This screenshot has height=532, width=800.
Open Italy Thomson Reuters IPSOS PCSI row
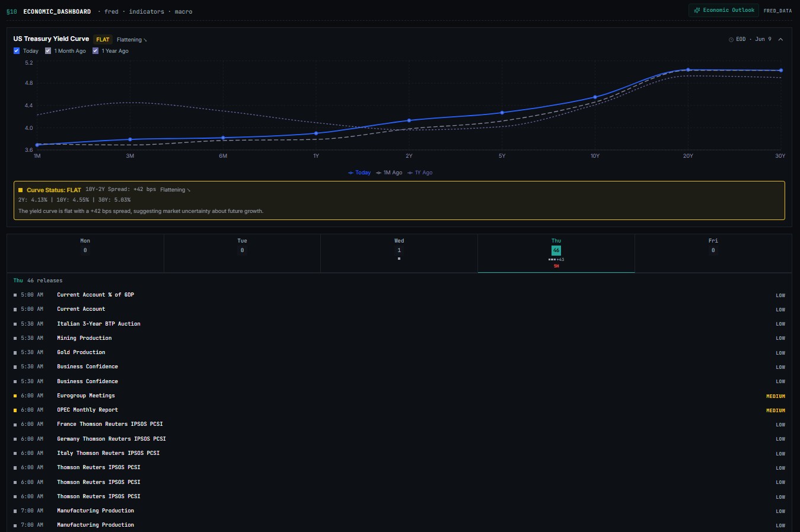pos(399,453)
